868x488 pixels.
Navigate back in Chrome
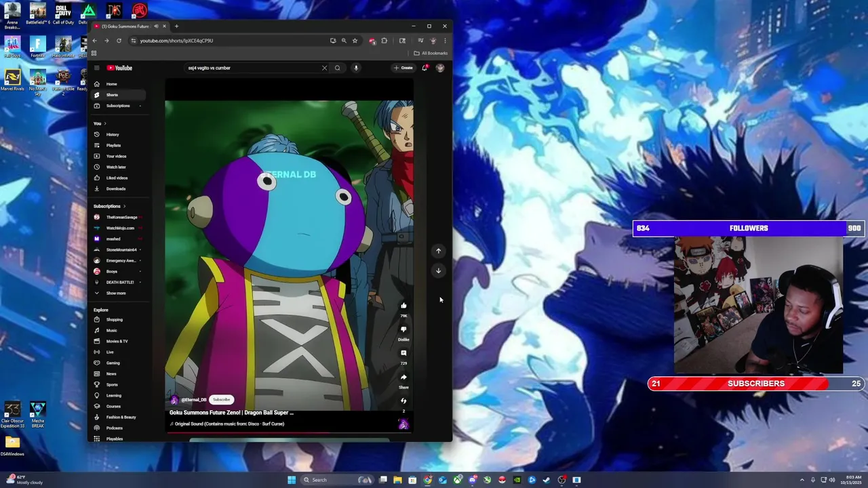click(95, 41)
